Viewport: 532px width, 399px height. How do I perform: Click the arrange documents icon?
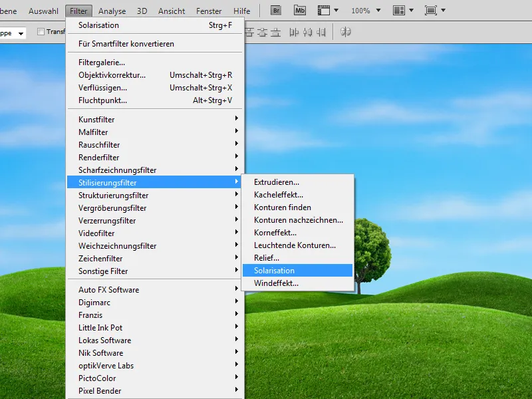click(x=398, y=11)
